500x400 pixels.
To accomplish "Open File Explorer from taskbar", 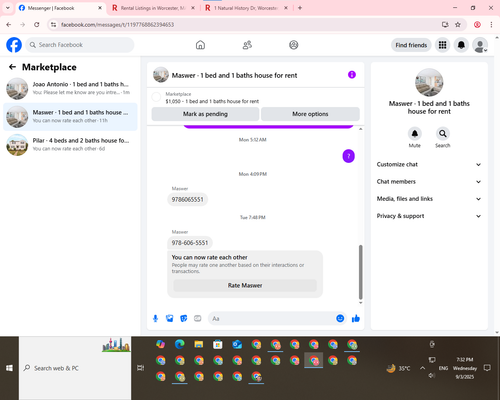I will 199,344.
